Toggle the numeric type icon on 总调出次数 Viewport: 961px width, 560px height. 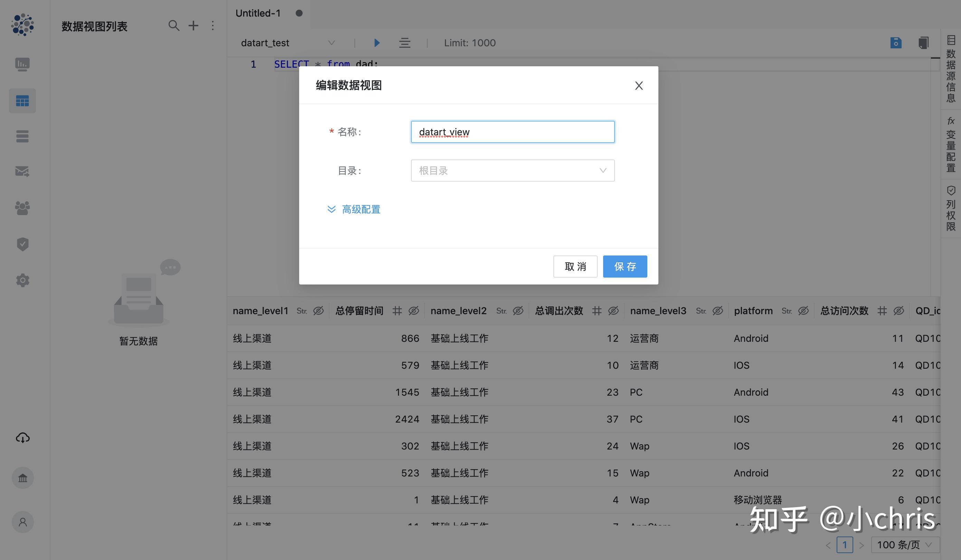click(x=597, y=311)
